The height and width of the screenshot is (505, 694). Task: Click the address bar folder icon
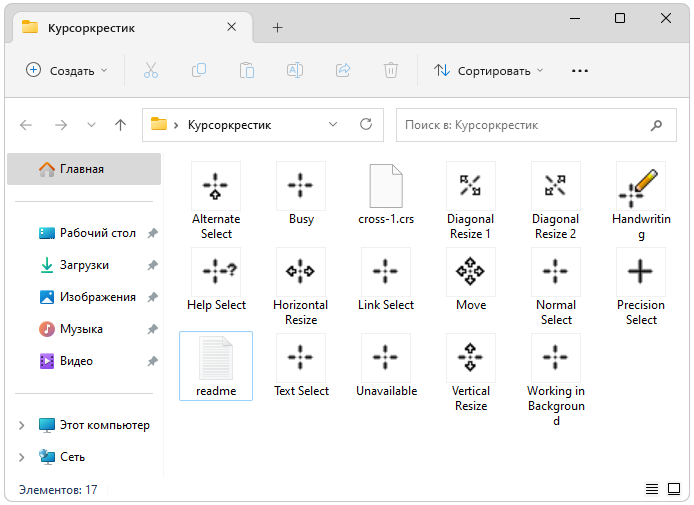[158, 124]
